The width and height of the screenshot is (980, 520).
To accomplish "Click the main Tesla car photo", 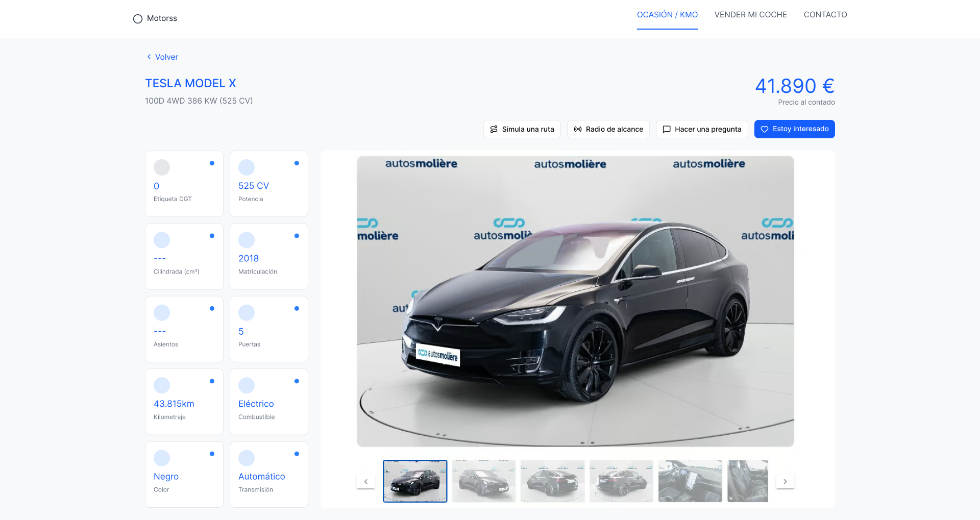I will coord(575,302).
